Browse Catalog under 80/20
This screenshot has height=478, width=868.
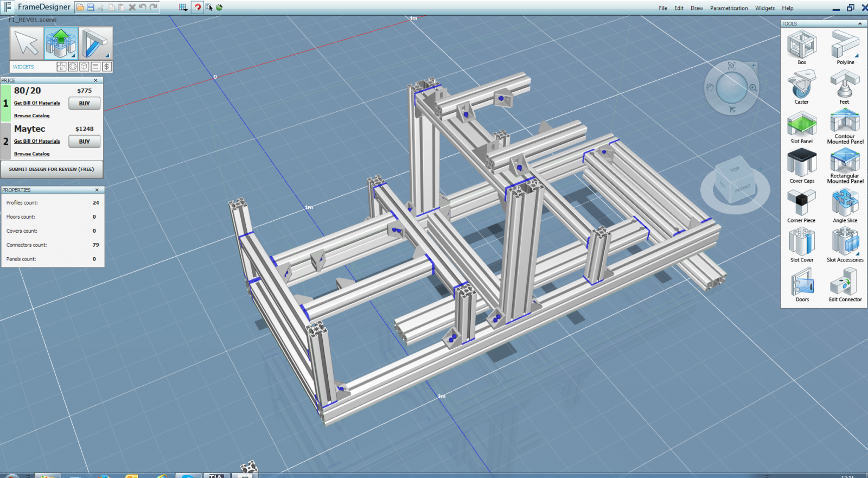[31, 116]
